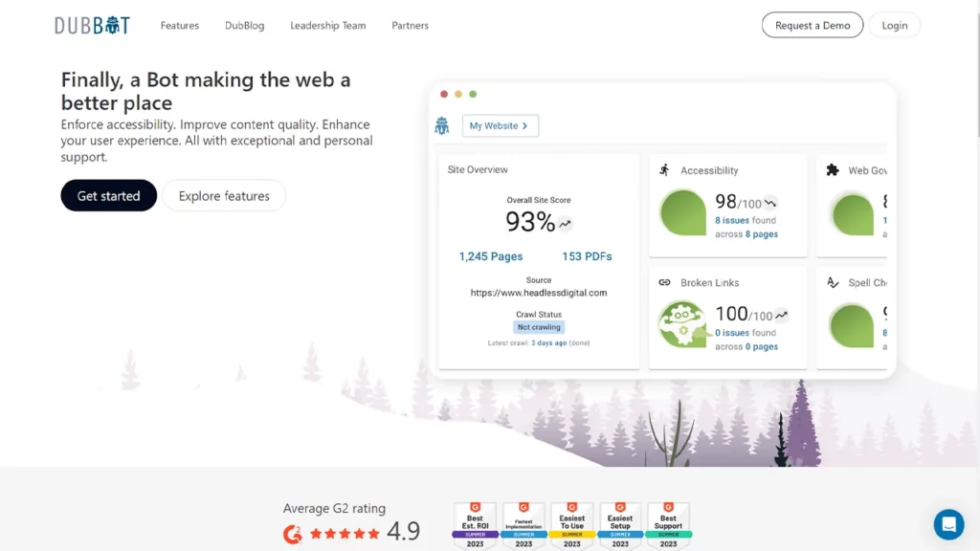Click the Explore features button

[x=224, y=196]
